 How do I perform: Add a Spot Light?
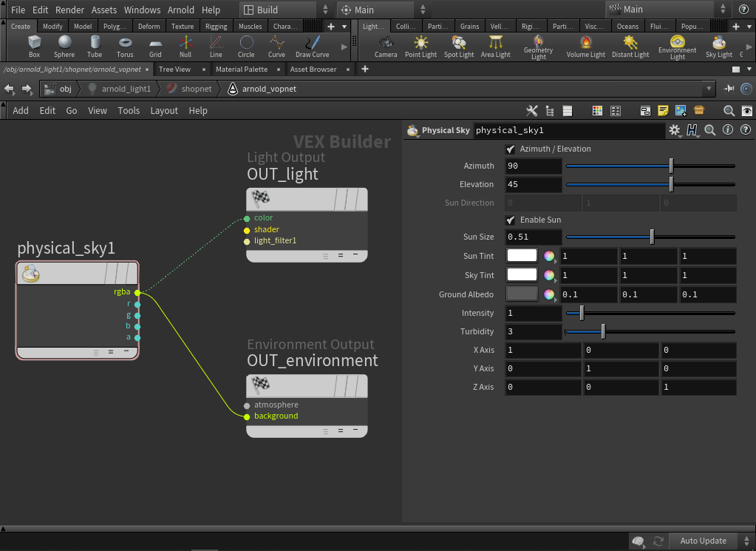[459, 47]
